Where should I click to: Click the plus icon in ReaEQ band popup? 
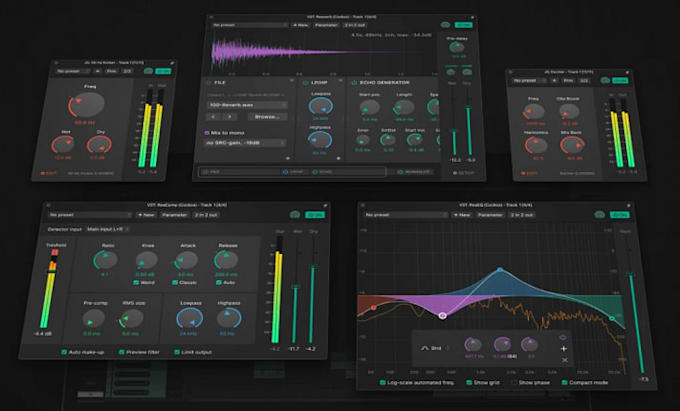click(x=564, y=349)
